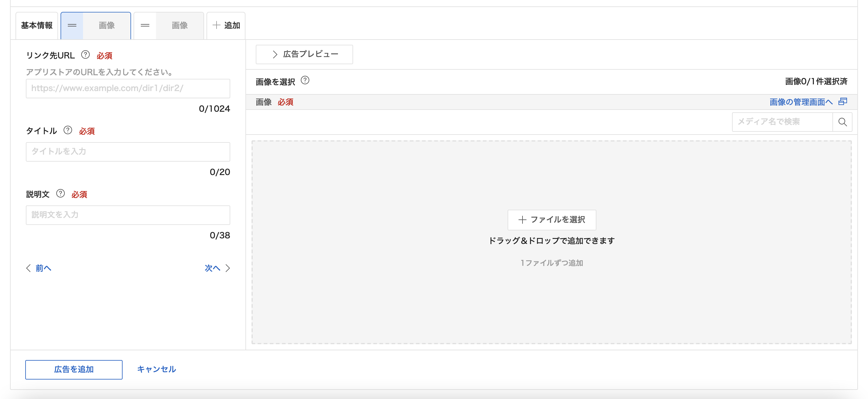Screen dimensions: 868x399
Task: Click the magnifying glass search icon
Action: point(842,122)
